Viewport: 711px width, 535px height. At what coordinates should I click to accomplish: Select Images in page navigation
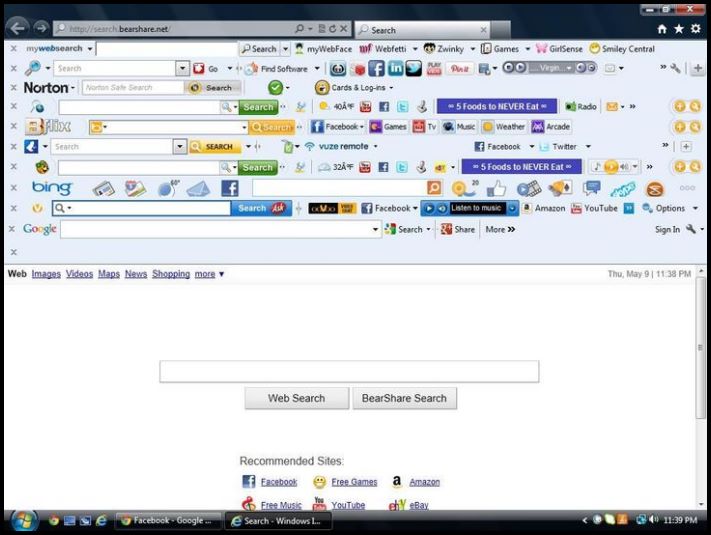point(46,274)
